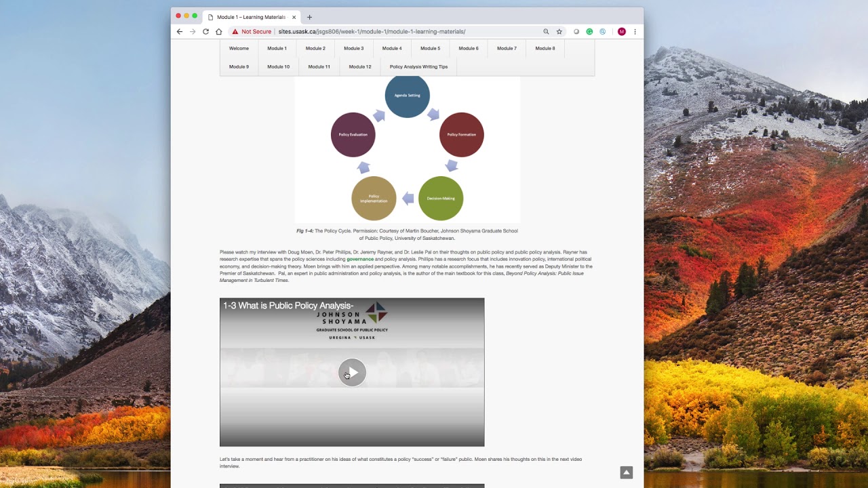Click the green circular extension icon
868x488 pixels.
(589, 31)
